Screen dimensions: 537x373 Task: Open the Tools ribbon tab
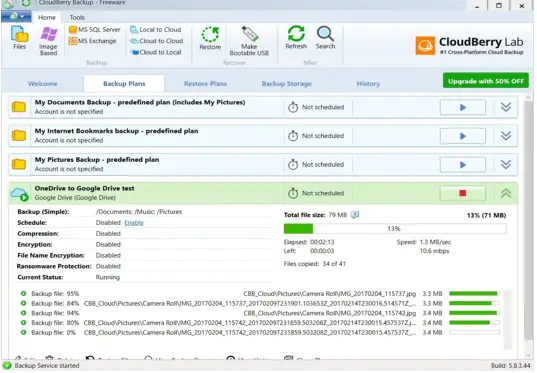point(77,17)
